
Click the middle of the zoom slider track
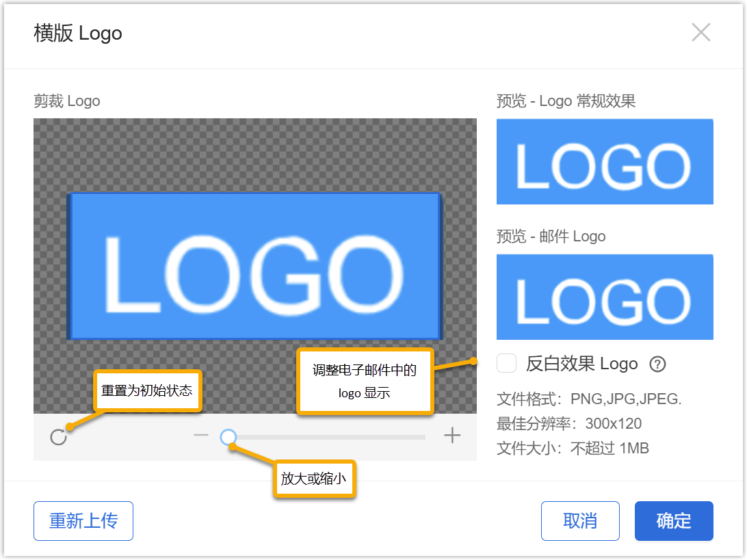click(x=327, y=436)
